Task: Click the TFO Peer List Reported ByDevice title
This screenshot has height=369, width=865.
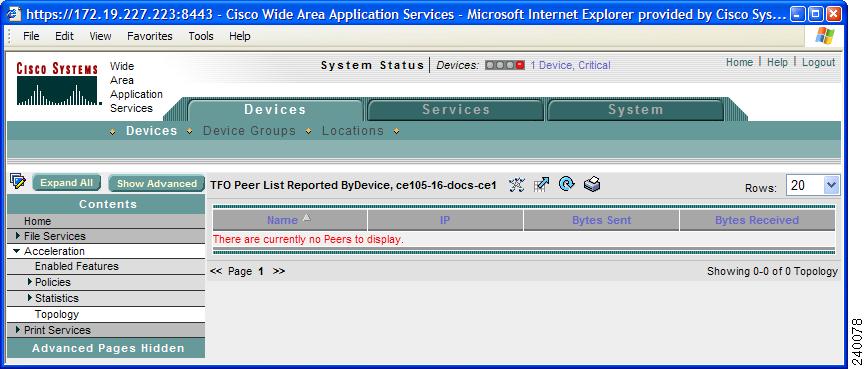Action: click(x=354, y=185)
